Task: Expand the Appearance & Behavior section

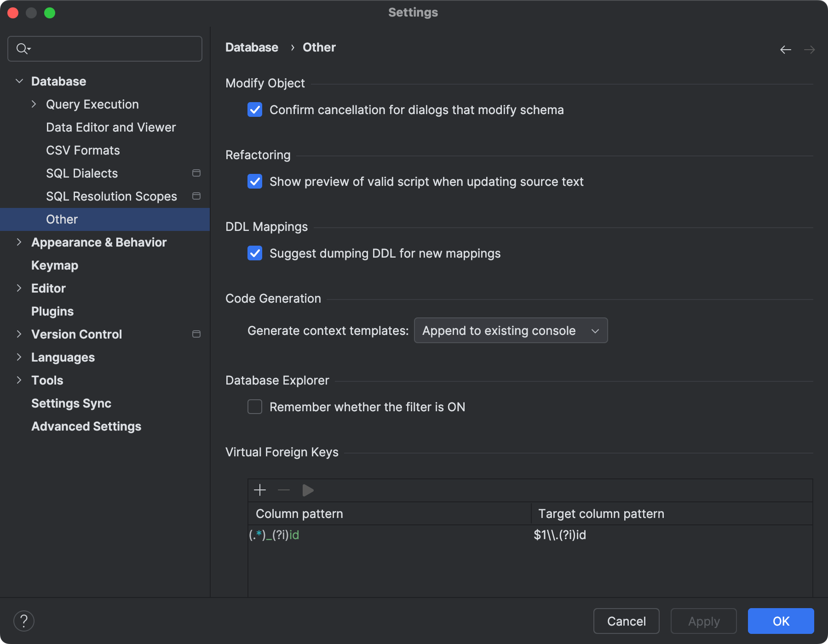Action: (x=19, y=242)
